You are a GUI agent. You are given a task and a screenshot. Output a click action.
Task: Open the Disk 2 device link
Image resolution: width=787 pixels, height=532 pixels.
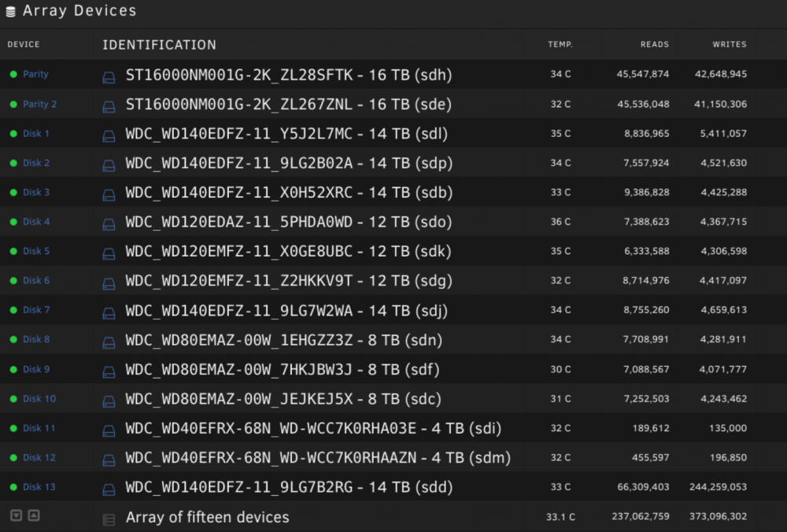point(36,163)
